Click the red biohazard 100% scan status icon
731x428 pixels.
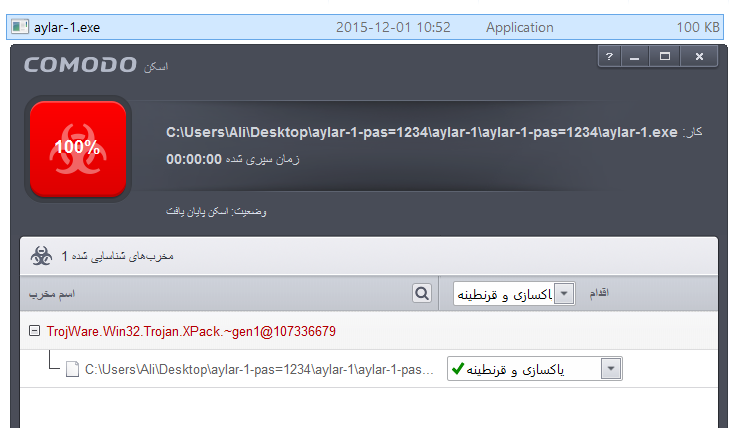(78, 149)
